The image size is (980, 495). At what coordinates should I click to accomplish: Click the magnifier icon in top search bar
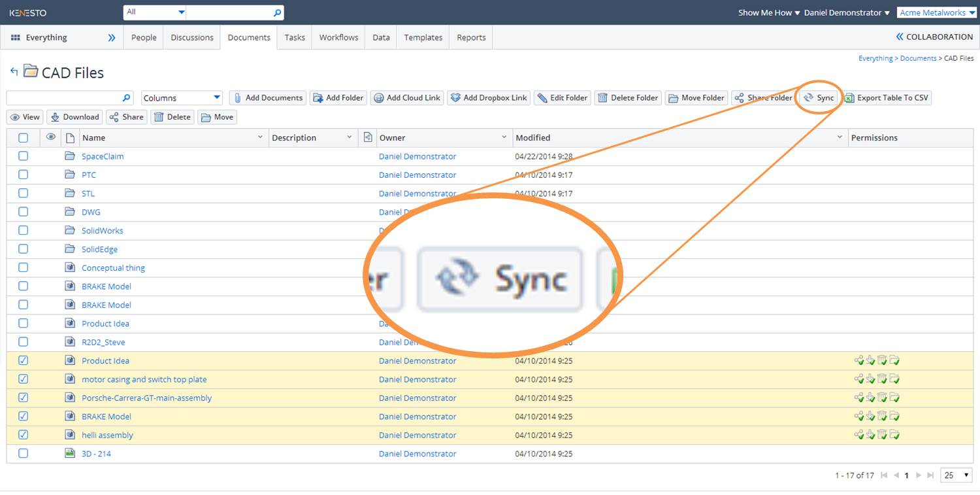click(x=277, y=12)
